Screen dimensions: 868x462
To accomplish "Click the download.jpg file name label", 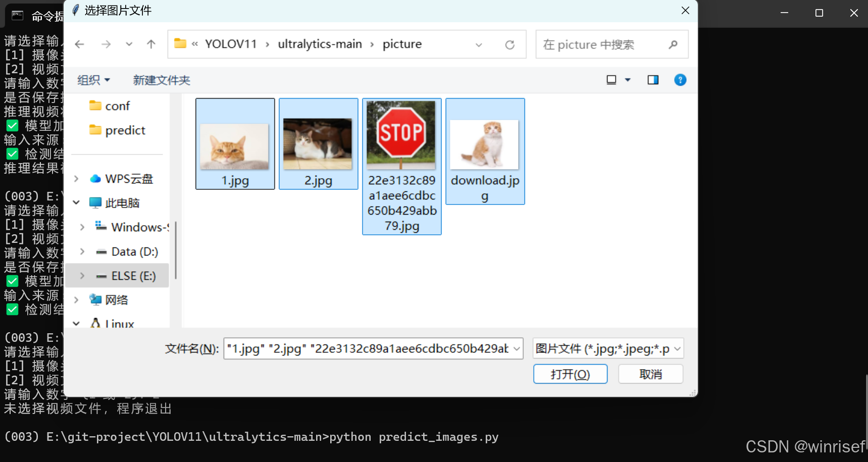I will click(485, 188).
